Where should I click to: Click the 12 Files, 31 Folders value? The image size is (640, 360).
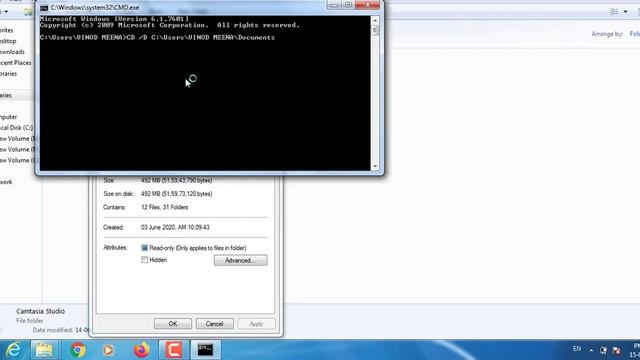tap(164, 207)
